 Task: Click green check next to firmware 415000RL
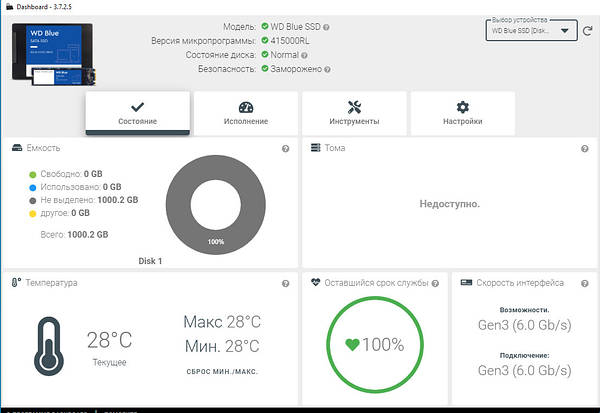[265, 40]
